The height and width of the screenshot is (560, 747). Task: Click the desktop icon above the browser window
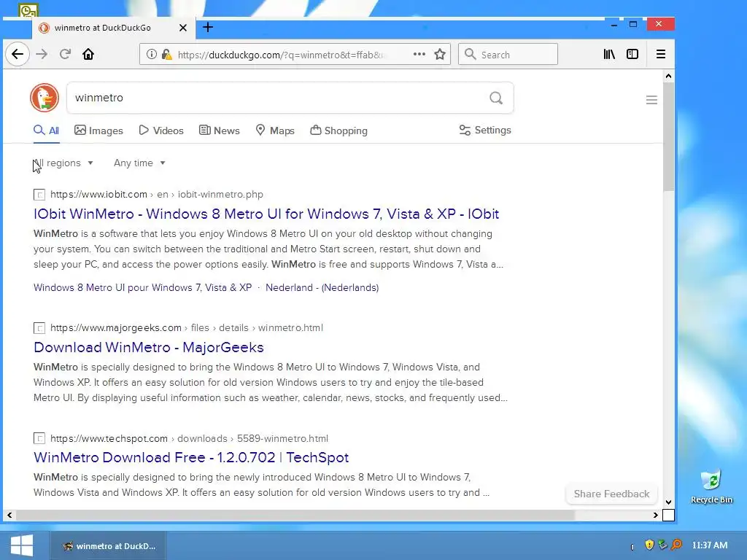point(28,10)
